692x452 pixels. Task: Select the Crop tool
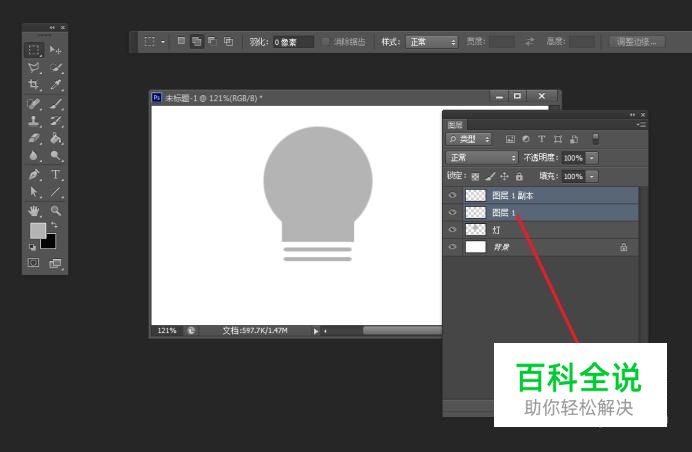pos(34,85)
